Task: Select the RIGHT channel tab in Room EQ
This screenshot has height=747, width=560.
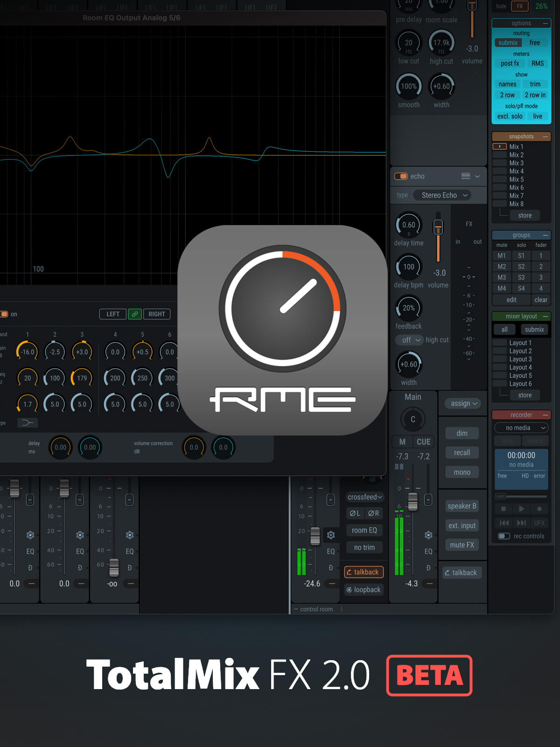Action: coord(157,314)
